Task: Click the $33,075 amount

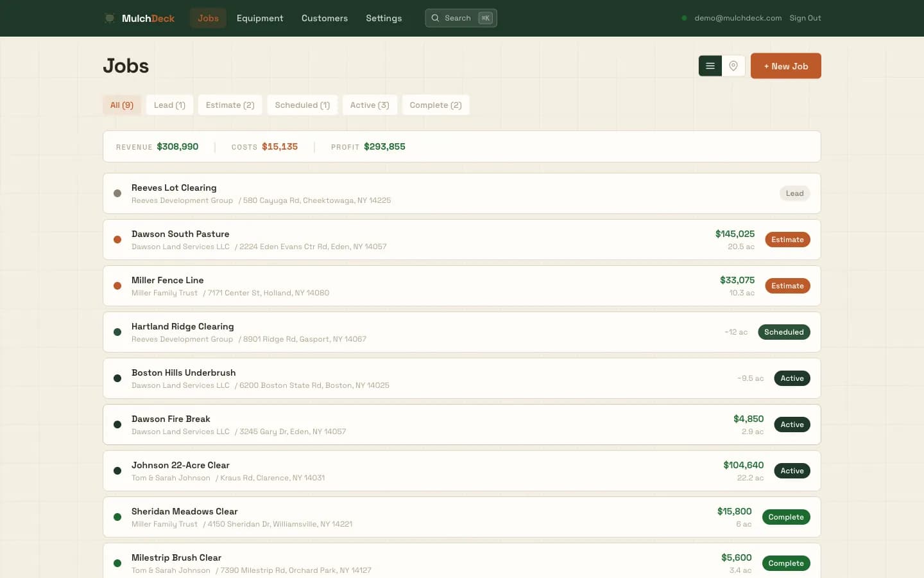Action: pyautogui.click(x=737, y=280)
